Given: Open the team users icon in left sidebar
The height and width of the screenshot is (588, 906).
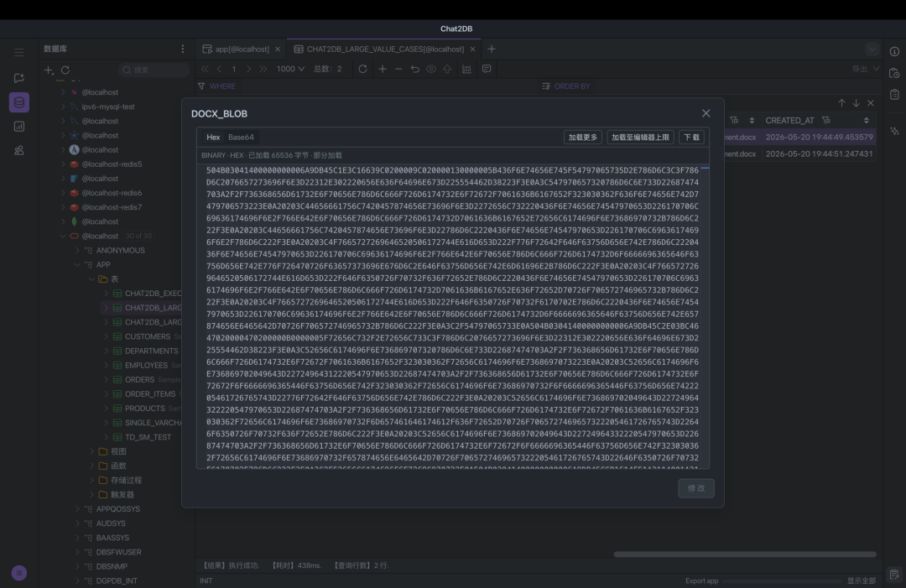Looking at the screenshot, I should (x=19, y=151).
